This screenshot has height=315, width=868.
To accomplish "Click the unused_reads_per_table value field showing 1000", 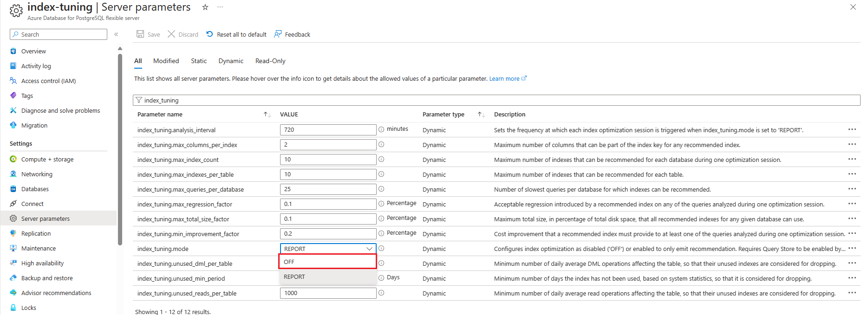I will coord(328,293).
